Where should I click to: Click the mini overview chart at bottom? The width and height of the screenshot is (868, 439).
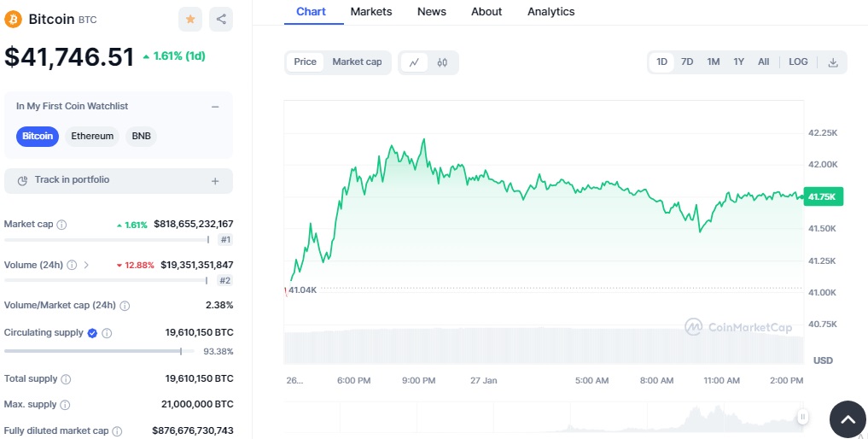click(x=544, y=418)
